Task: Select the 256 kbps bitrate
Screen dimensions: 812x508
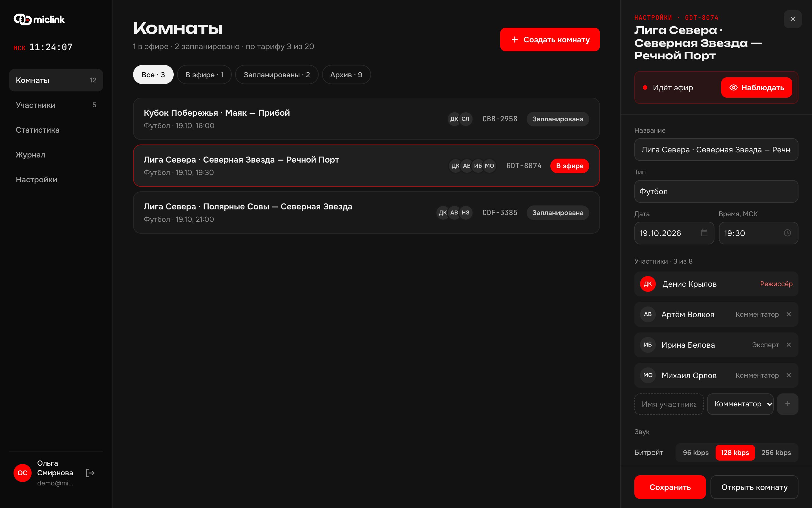Action: click(776, 453)
